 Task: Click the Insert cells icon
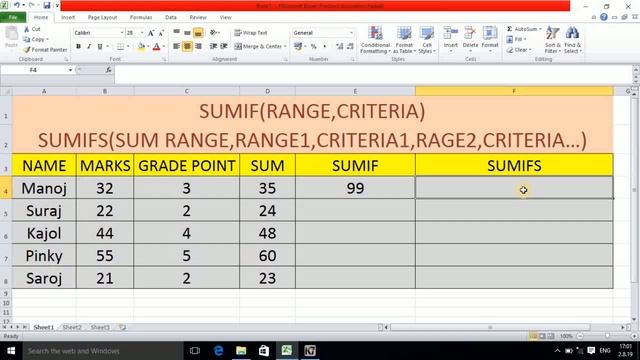(451, 33)
